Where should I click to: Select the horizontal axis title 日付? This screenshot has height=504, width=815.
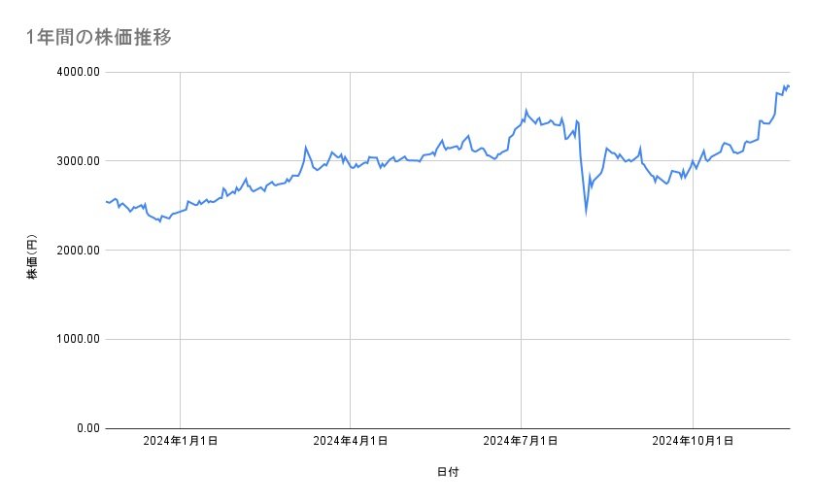point(448,472)
